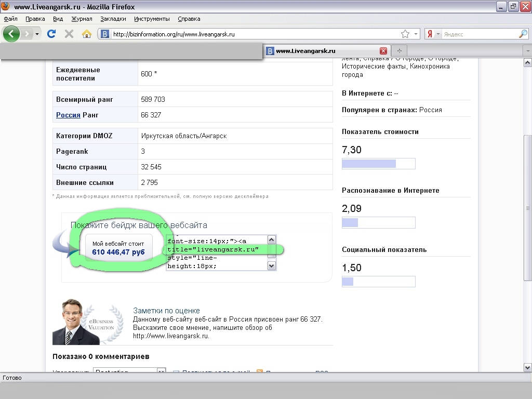Click the Ежедневные посетители value 600
The height and width of the screenshot is (399, 532).
[149, 74]
